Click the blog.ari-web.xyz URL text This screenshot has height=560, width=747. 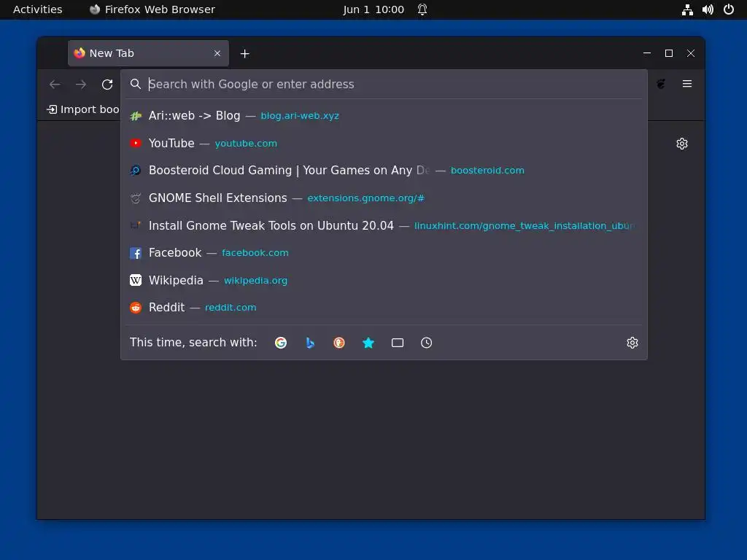[x=300, y=116]
